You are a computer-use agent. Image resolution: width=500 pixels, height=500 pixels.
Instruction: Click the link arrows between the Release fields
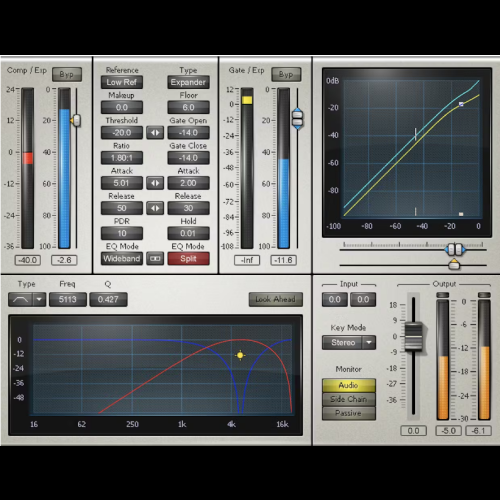click(155, 208)
